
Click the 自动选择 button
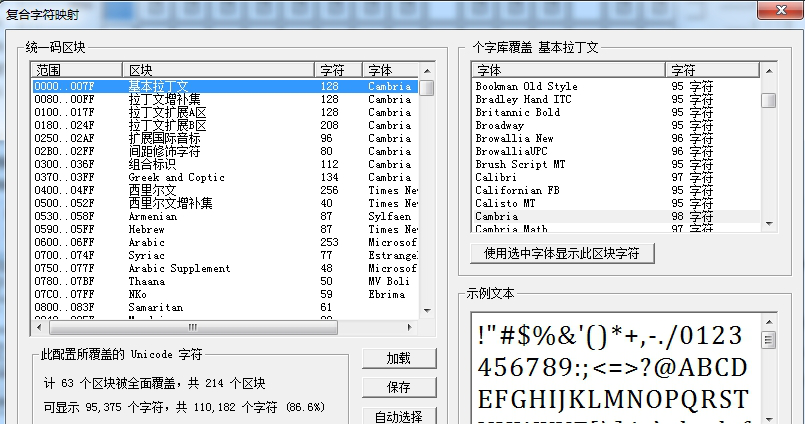tap(399, 416)
